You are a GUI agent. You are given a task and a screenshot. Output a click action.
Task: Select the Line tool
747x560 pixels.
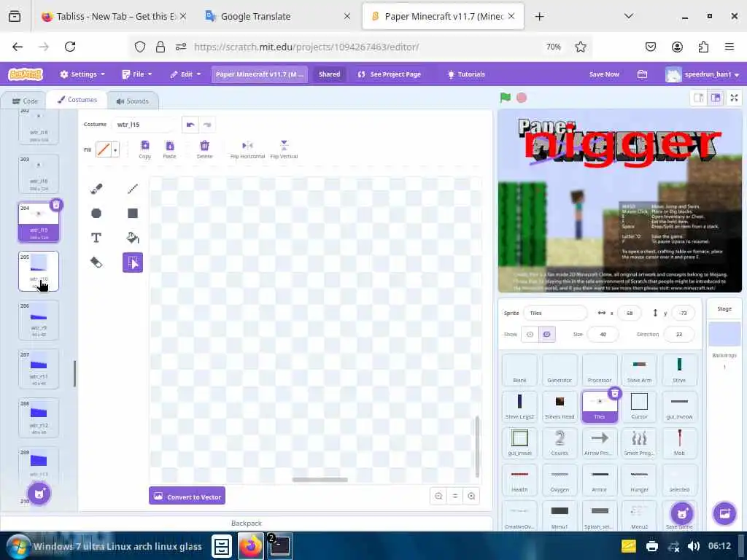click(133, 189)
